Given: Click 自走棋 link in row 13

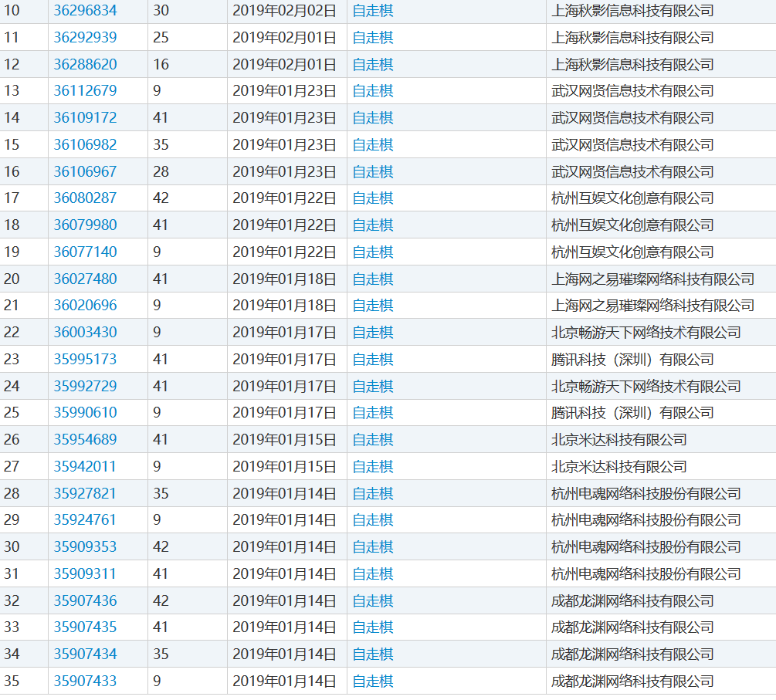Looking at the screenshot, I should tap(373, 90).
